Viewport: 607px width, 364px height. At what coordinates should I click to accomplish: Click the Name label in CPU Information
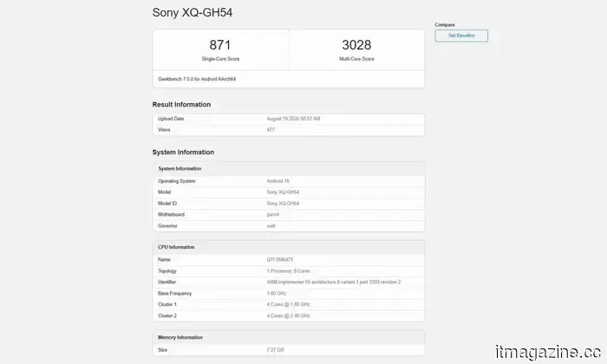point(164,259)
